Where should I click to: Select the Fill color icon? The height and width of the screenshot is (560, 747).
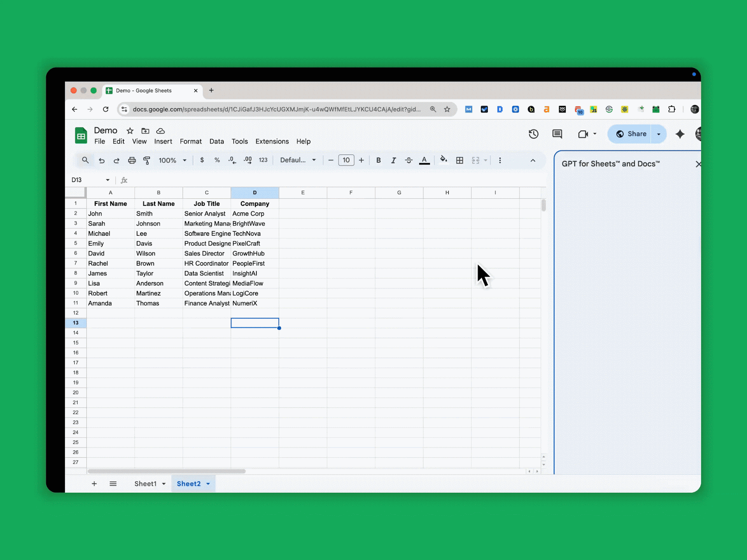click(443, 160)
